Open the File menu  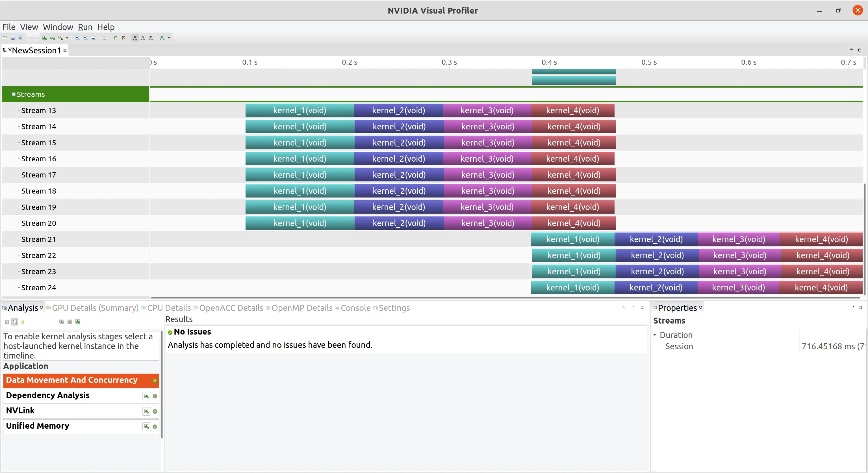click(x=9, y=27)
